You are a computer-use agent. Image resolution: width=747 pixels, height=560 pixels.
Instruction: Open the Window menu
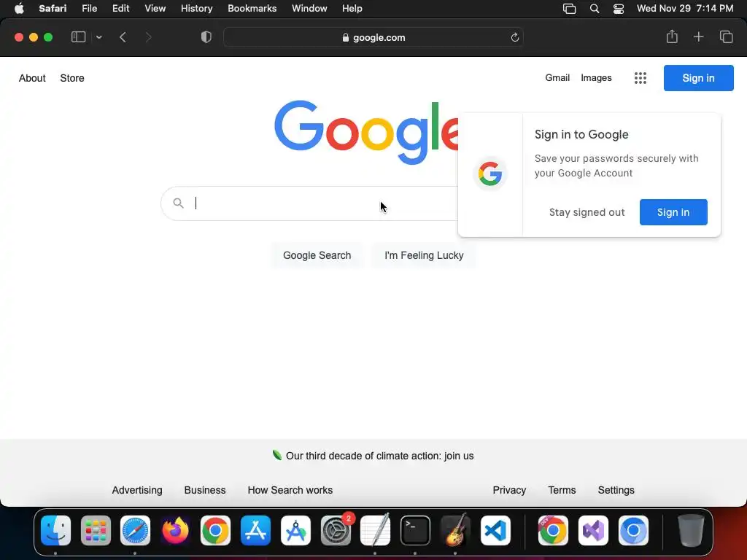[x=309, y=9]
